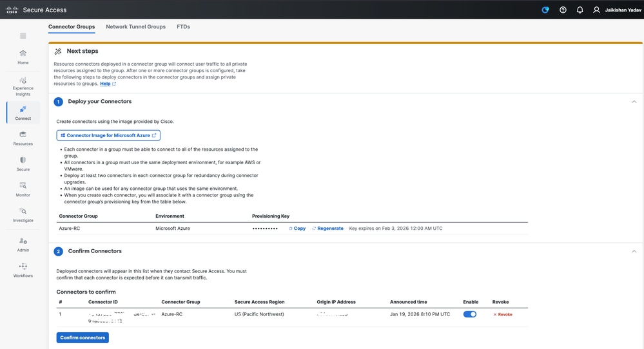Screen dimensions: 644x349
Task: Click Jan 19, 2026 8:10 PM UTC cell
Action: pyautogui.click(x=420, y=314)
